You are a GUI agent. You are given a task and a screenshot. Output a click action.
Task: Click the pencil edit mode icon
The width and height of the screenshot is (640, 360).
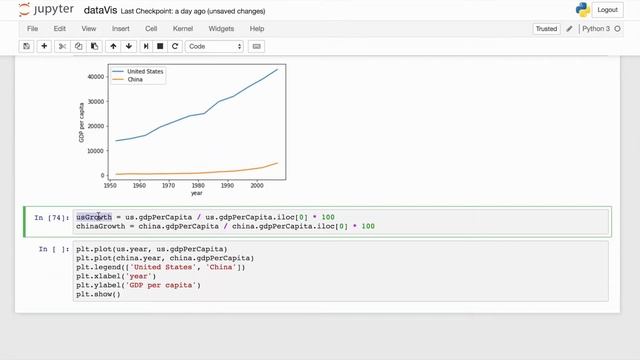pos(569,29)
